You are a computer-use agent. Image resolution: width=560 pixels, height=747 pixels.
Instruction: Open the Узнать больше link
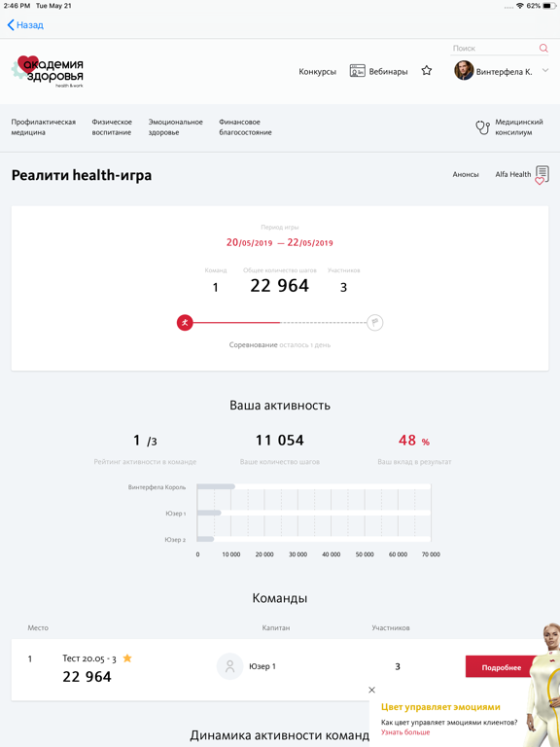[x=405, y=732]
